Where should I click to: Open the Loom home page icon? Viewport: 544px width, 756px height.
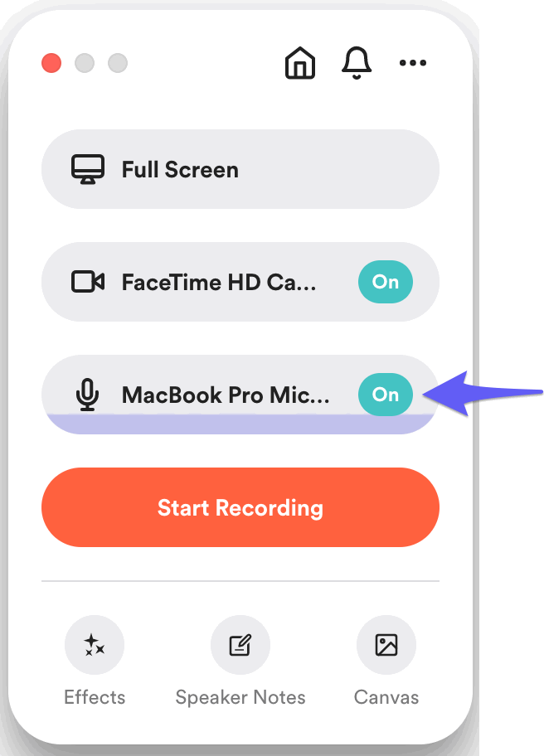(300, 63)
